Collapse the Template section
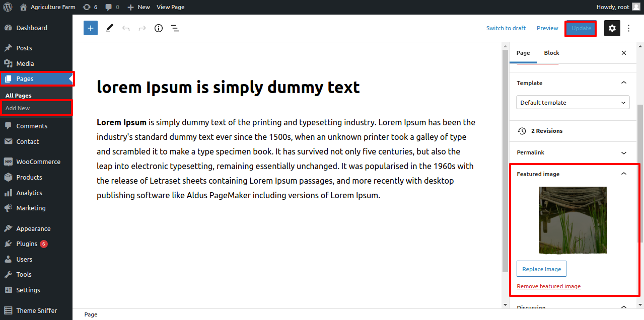 coord(623,83)
